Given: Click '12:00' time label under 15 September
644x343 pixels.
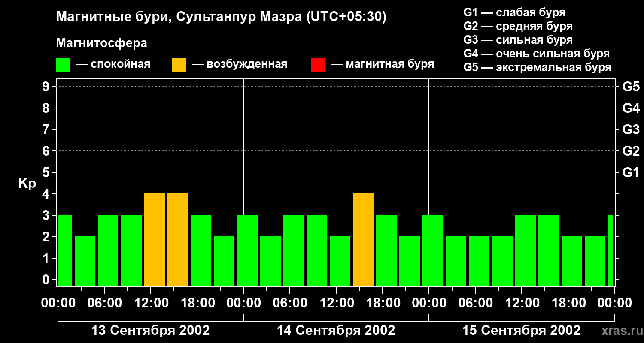Looking at the screenshot, I should click(522, 303).
